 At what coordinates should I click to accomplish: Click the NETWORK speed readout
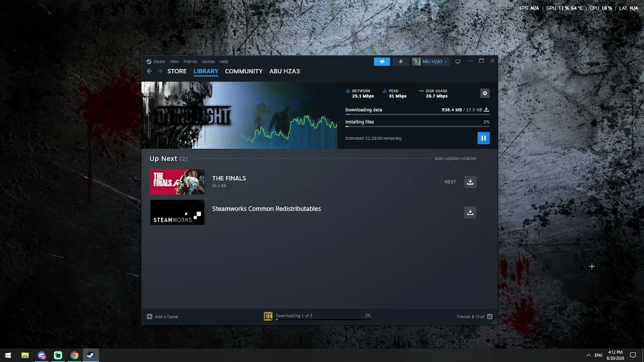(x=360, y=94)
